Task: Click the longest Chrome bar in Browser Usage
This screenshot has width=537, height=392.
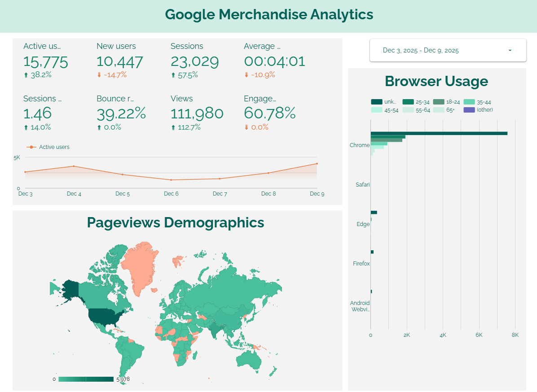Action: coord(439,133)
